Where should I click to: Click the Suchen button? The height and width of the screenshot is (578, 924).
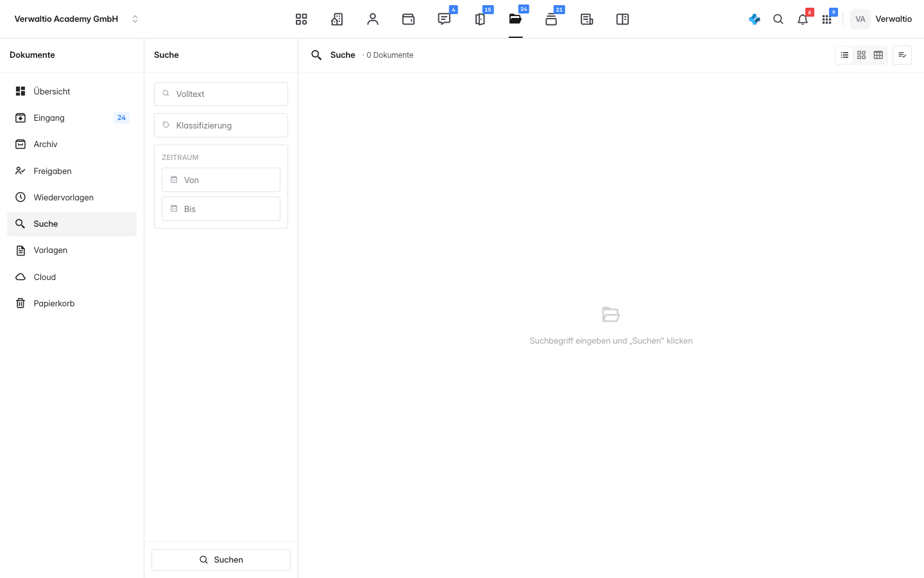tap(221, 560)
